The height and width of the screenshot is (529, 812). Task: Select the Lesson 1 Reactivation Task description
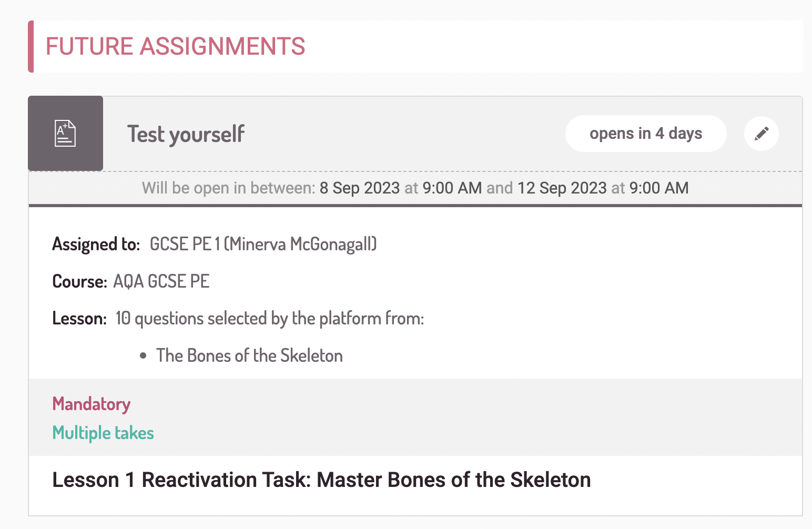point(321,480)
